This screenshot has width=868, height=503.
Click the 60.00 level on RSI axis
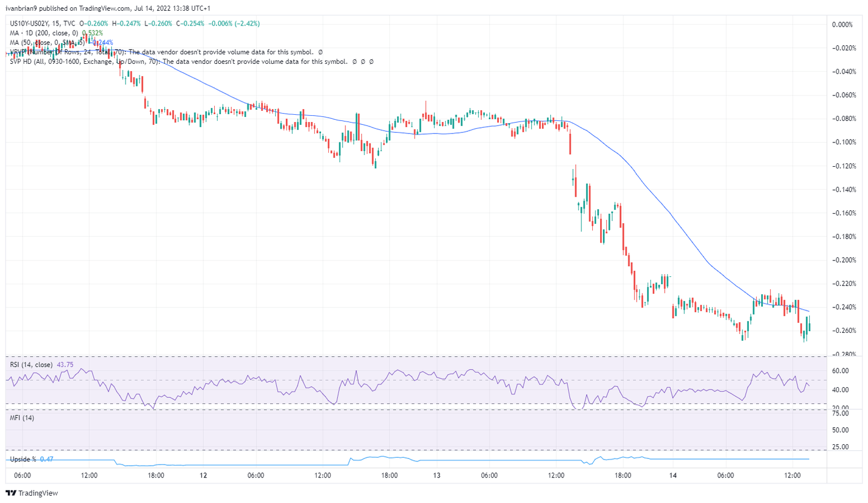coord(840,371)
